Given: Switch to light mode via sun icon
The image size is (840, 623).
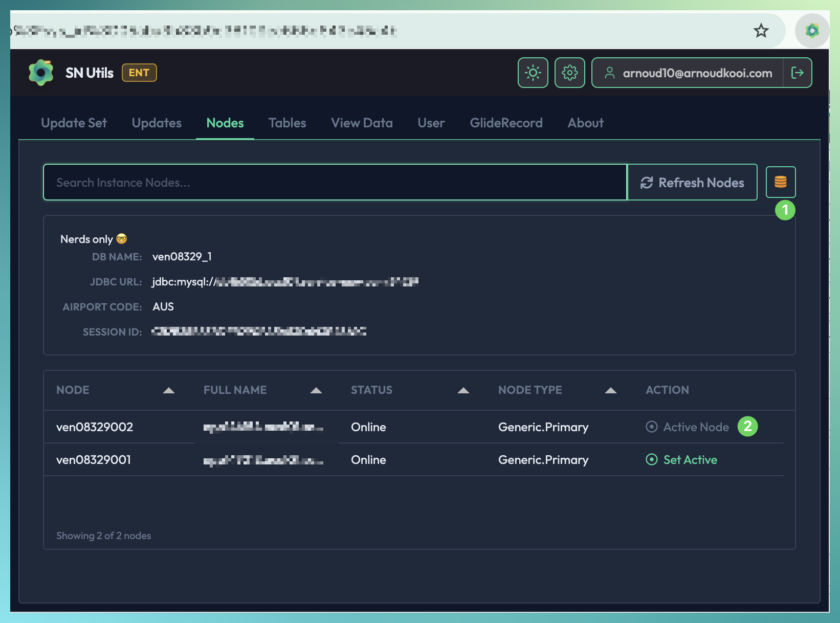Looking at the screenshot, I should [x=533, y=73].
